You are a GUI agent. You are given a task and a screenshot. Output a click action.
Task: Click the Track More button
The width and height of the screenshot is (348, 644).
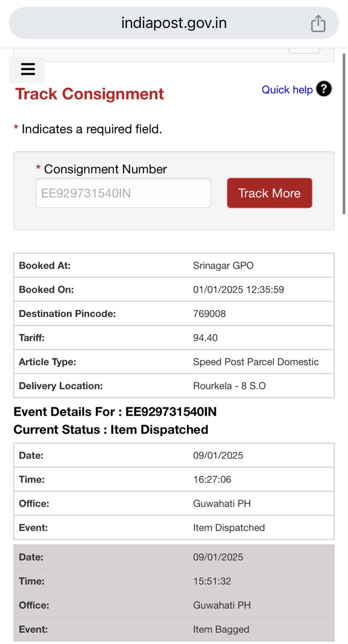tap(270, 193)
